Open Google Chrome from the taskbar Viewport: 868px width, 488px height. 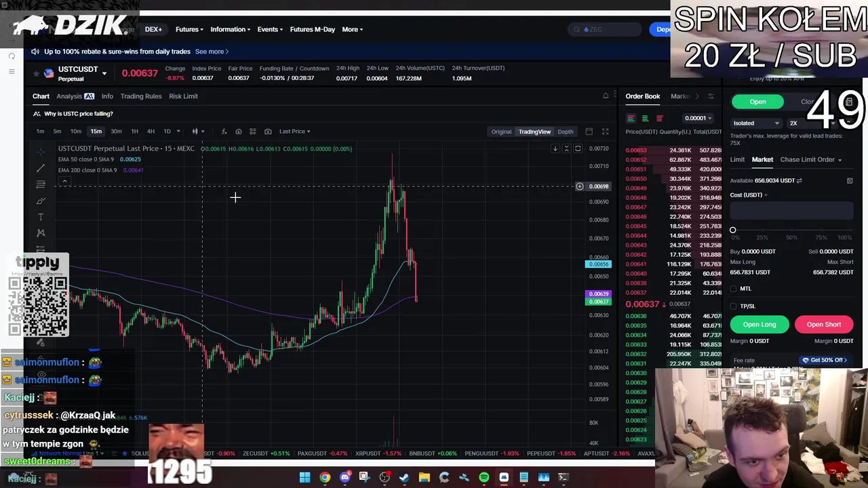(325, 477)
